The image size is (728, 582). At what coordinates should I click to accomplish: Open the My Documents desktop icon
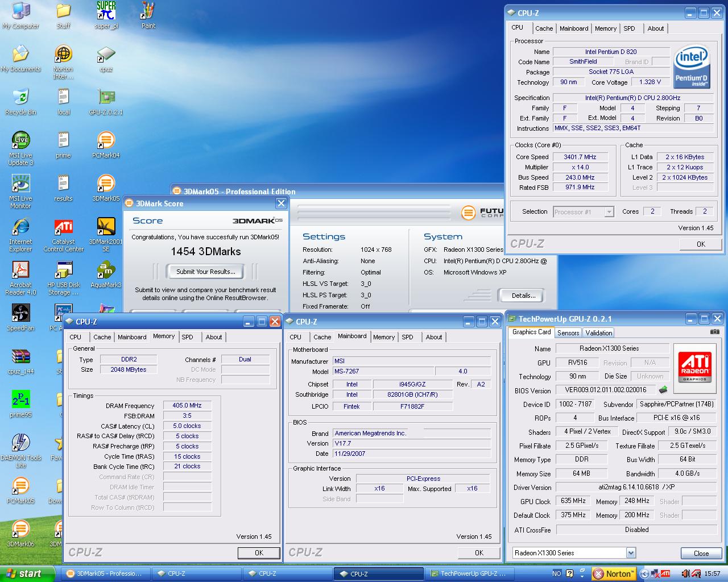(x=20, y=59)
